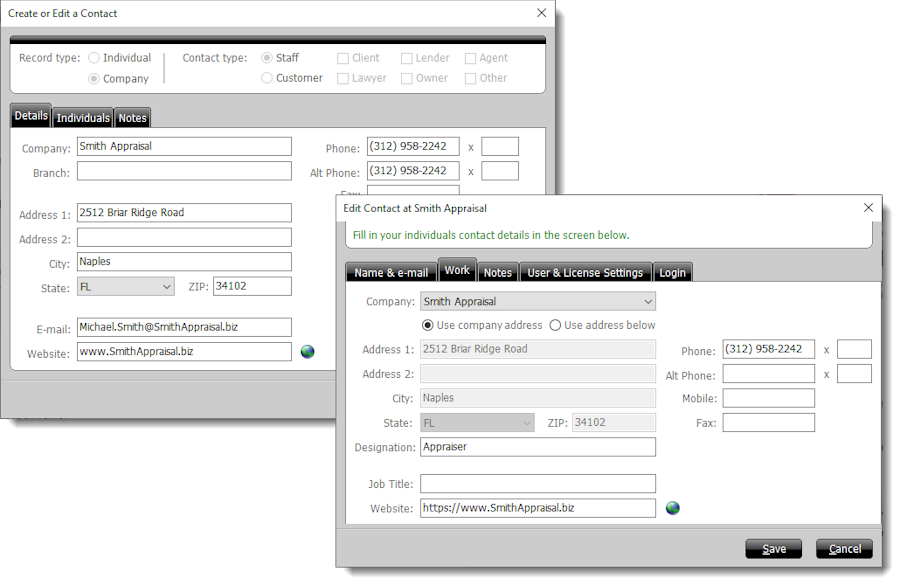Switch to the Details tab

coord(31,116)
